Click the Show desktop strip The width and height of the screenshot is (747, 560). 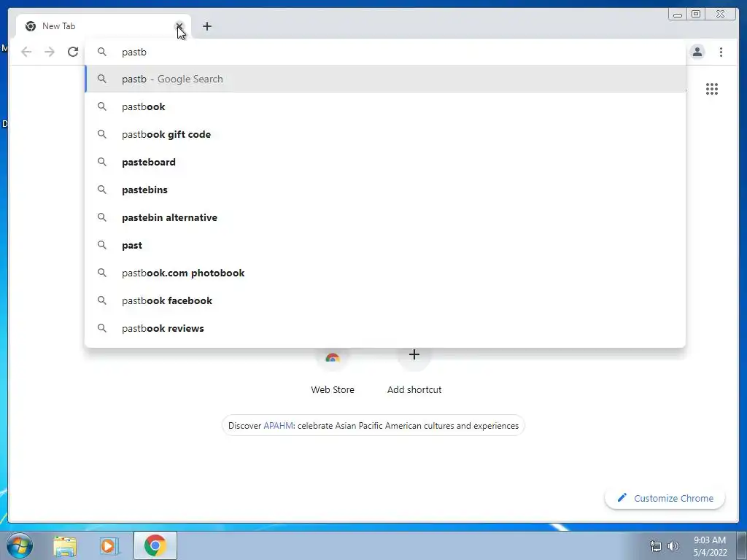pyautogui.click(x=742, y=545)
